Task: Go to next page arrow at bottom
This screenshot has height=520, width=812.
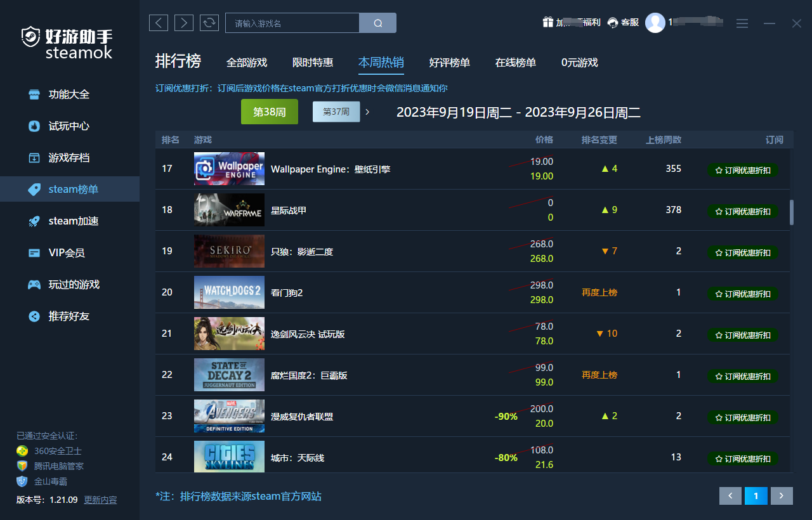Action: click(x=782, y=496)
